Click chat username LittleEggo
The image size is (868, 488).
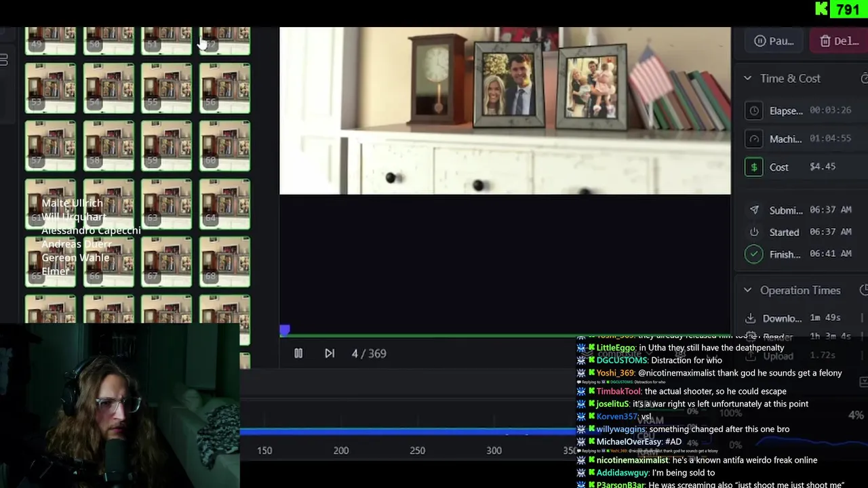616,348
